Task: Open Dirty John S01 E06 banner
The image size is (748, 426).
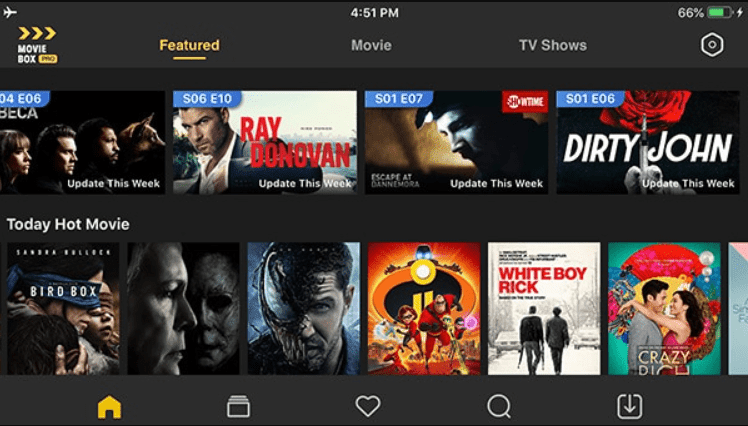Action: tap(648, 142)
